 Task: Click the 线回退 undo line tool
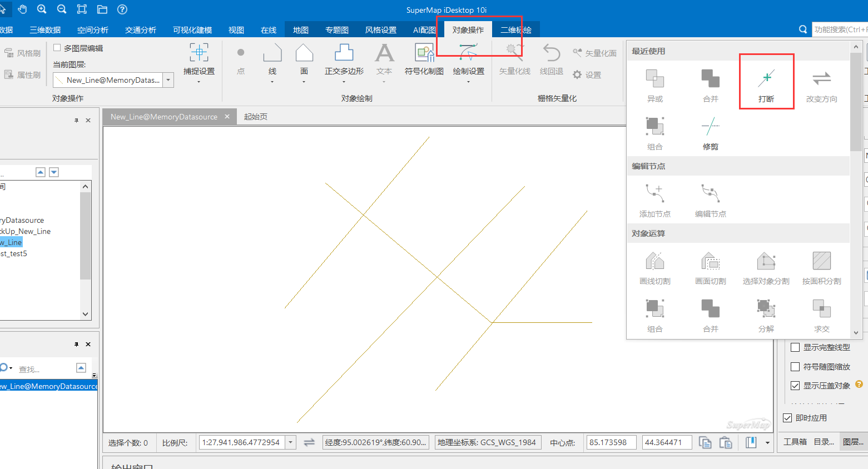click(x=552, y=60)
